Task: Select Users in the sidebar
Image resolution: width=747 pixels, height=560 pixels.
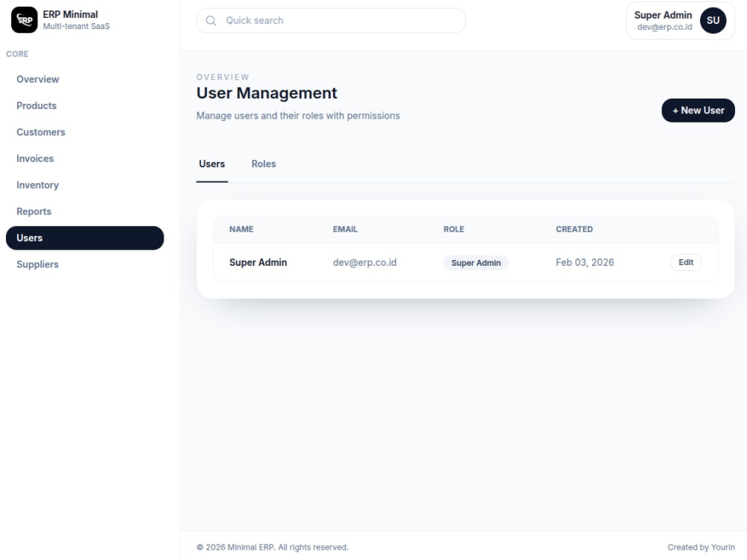Action: [85, 238]
